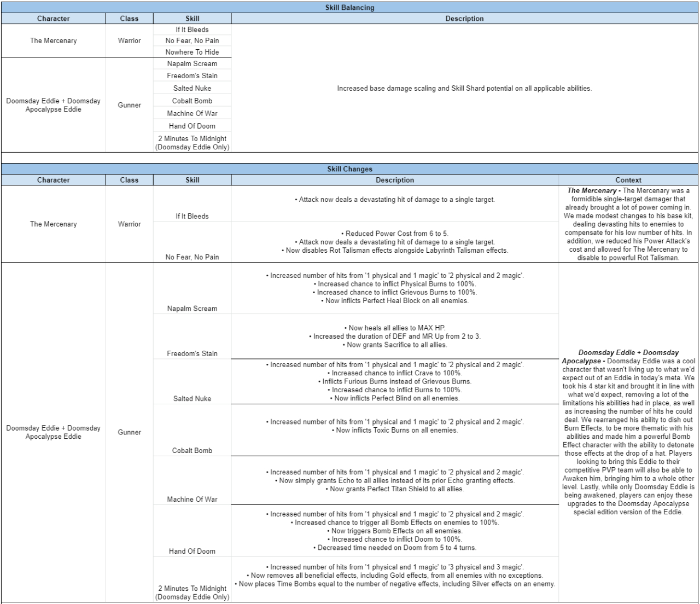Select the Perfect Titan Shield description cell
This screenshot has width=700, height=604.
click(x=394, y=480)
